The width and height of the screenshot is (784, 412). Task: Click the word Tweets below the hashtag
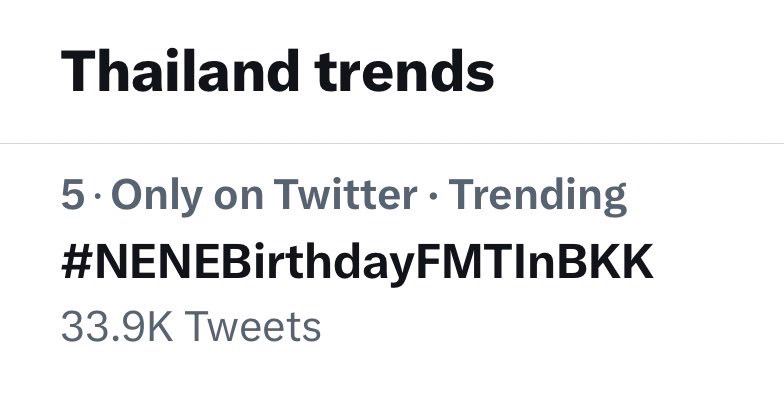252,326
